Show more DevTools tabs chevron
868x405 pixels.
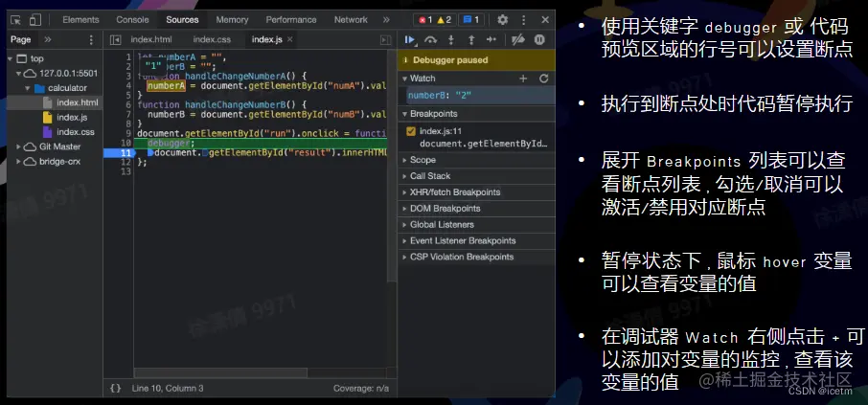pos(386,20)
